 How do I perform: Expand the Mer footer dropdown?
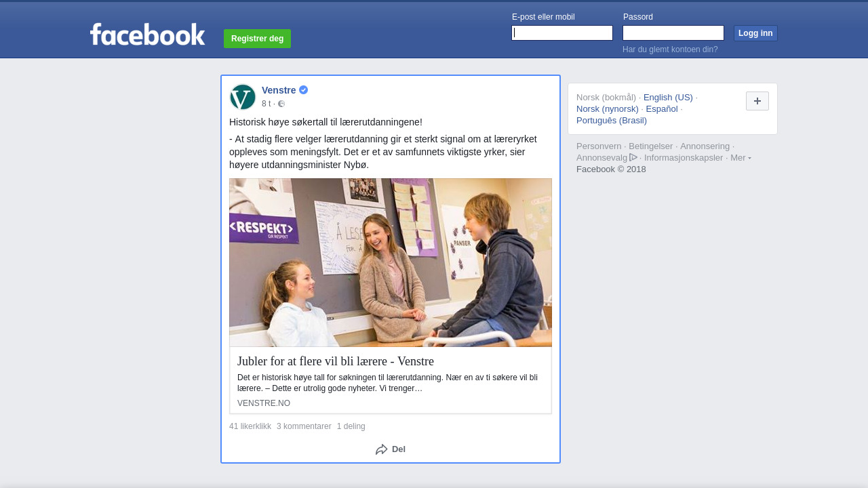(741, 157)
